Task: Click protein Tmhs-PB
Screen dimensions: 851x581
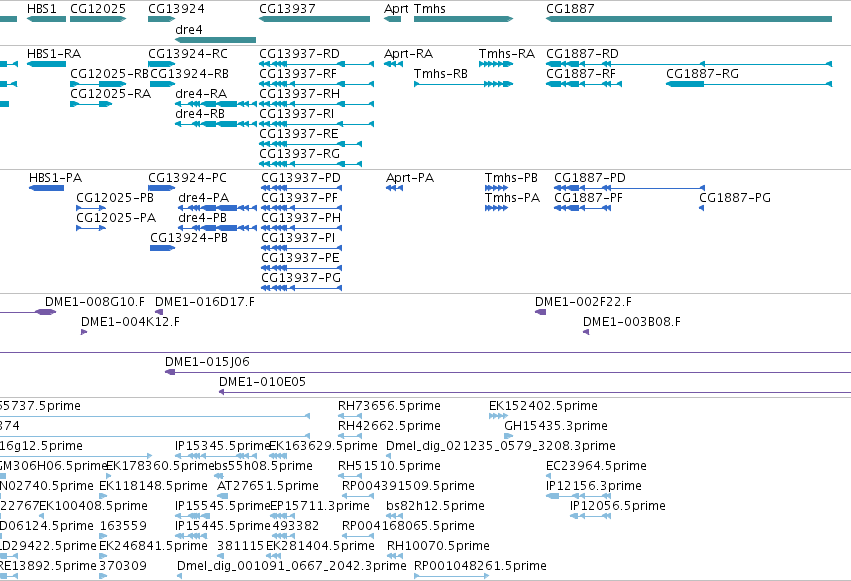Action: coord(511,178)
